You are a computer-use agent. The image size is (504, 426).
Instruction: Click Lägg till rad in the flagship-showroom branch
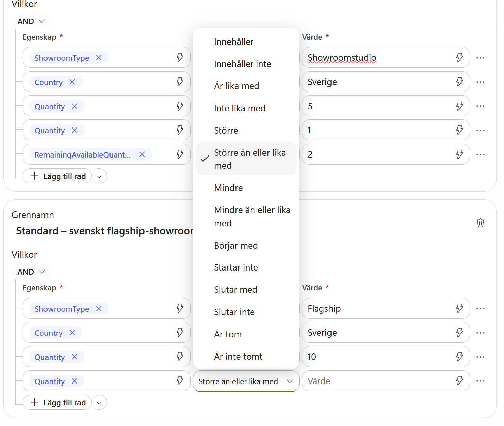(57, 402)
